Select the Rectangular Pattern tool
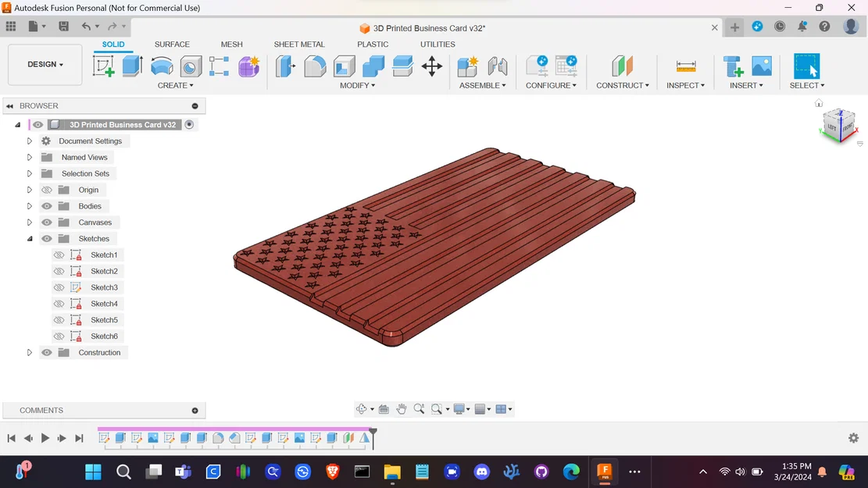The width and height of the screenshot is (868, 488). coord(220,66)
